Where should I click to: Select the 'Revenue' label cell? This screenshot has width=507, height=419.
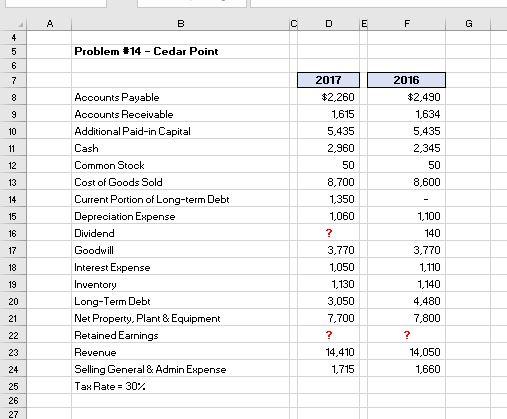180,352
